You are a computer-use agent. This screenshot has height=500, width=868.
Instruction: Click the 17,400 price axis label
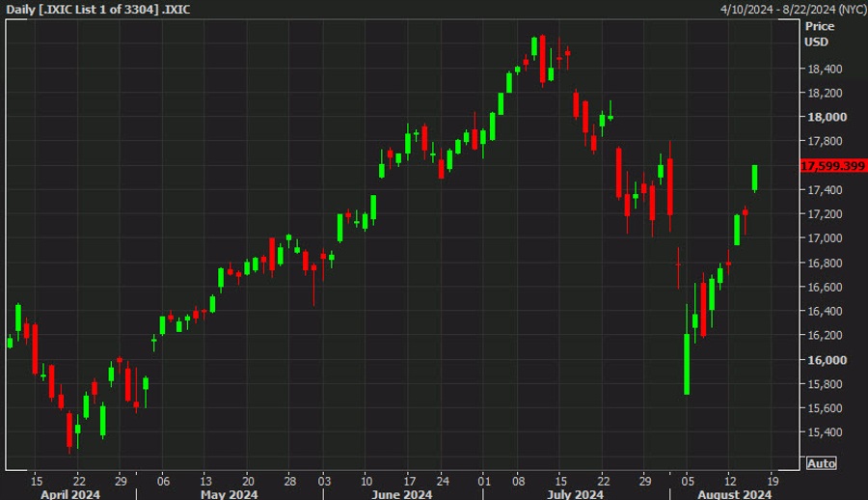[x=825, y=190]
